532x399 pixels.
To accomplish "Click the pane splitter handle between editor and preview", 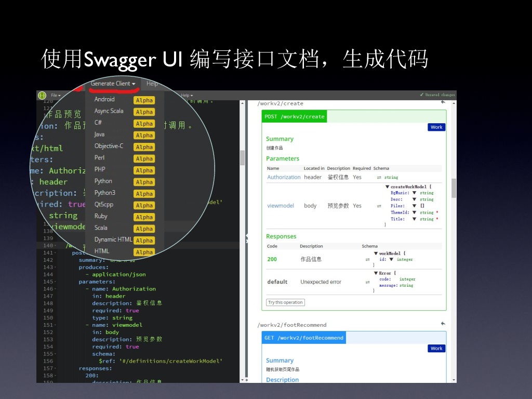I will point(247,238).
